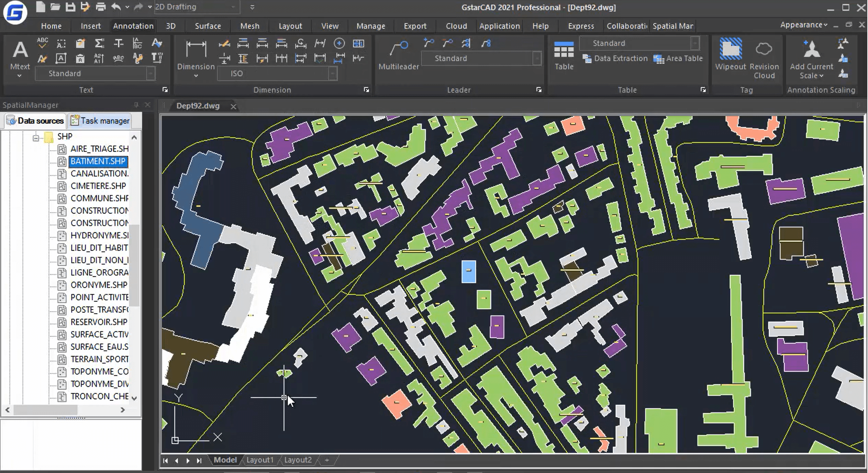Click the light blue building polygon
Screen dimensions: 868x473
coord(468,271)
